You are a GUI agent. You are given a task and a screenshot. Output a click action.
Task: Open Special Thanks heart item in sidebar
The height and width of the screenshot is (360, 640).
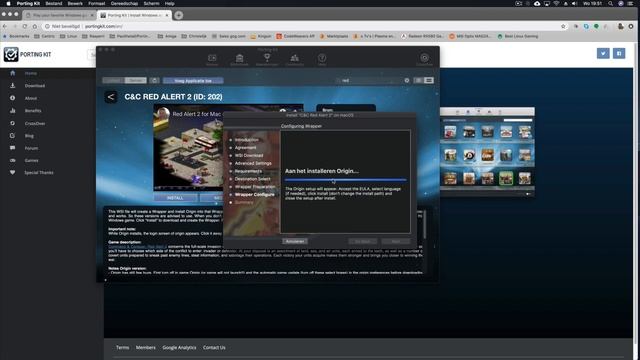(38, 173)
